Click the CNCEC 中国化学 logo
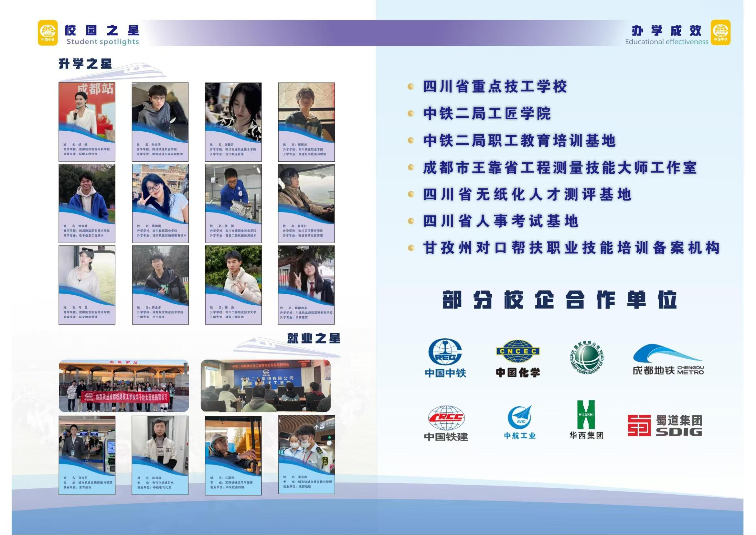 tap(518, 358)
